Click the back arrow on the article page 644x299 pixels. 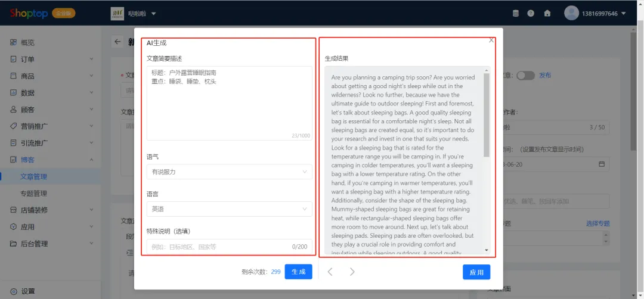[x=118, y=42]
